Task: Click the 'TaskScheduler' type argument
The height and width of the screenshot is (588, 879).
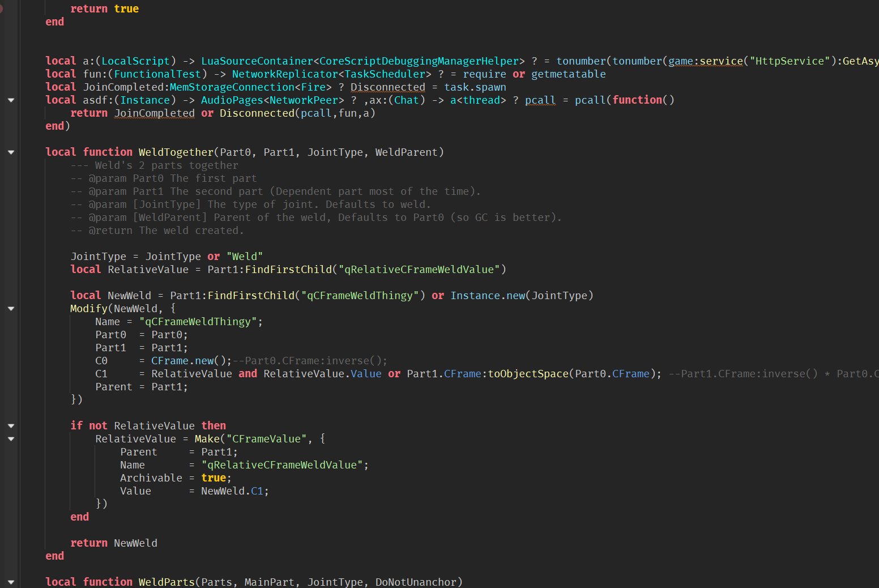Action: pyautogui.click(x=385, y=74)
